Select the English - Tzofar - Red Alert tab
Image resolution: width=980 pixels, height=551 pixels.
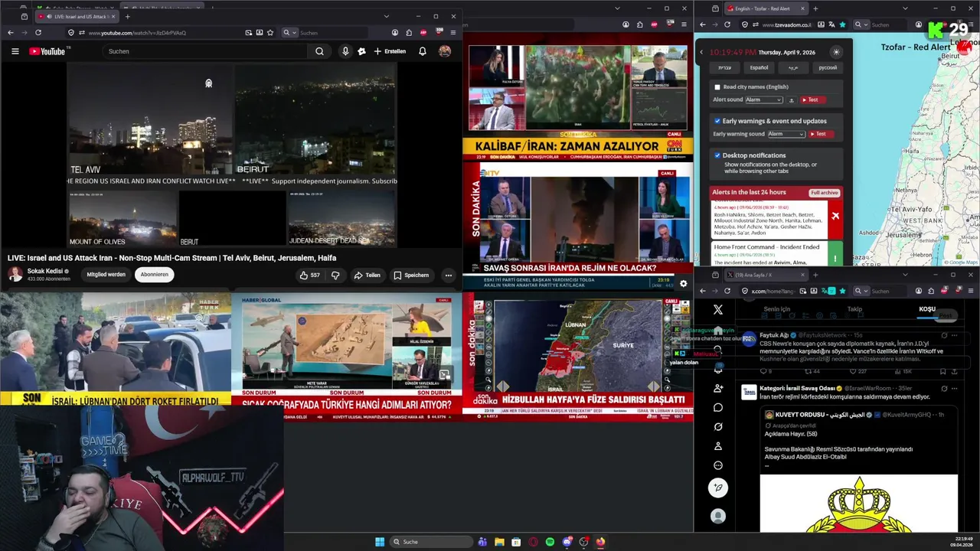(766, 8)
